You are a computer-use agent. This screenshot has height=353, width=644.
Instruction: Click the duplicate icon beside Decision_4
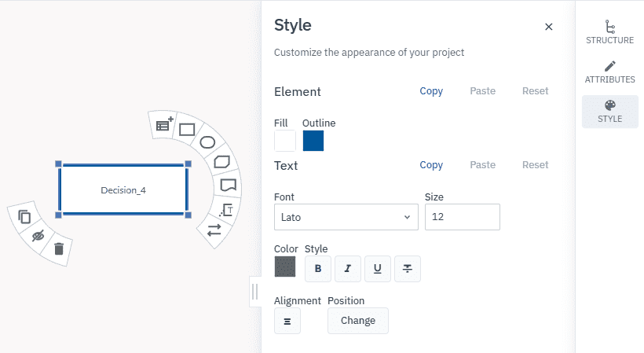(x=24, y=217)
